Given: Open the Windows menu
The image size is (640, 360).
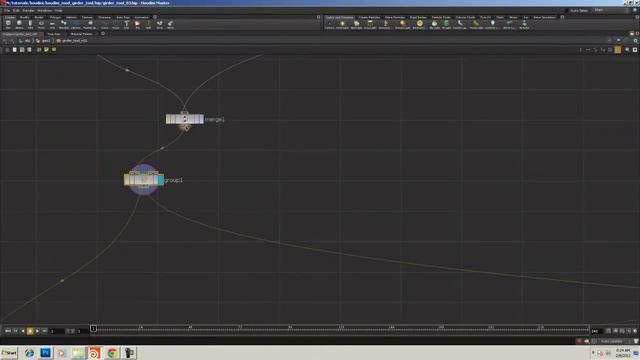Looking at the screenshot, I should 44,10.
